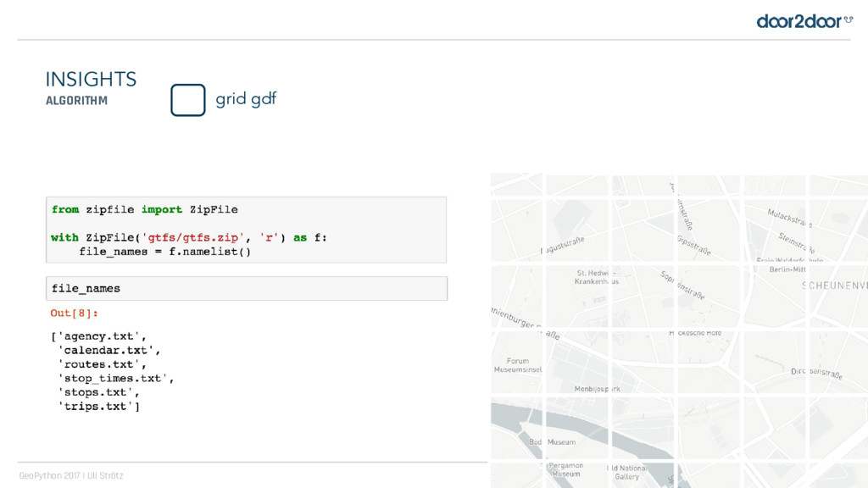Click 'trips.txt' in the output

click(x=95, y=408)
